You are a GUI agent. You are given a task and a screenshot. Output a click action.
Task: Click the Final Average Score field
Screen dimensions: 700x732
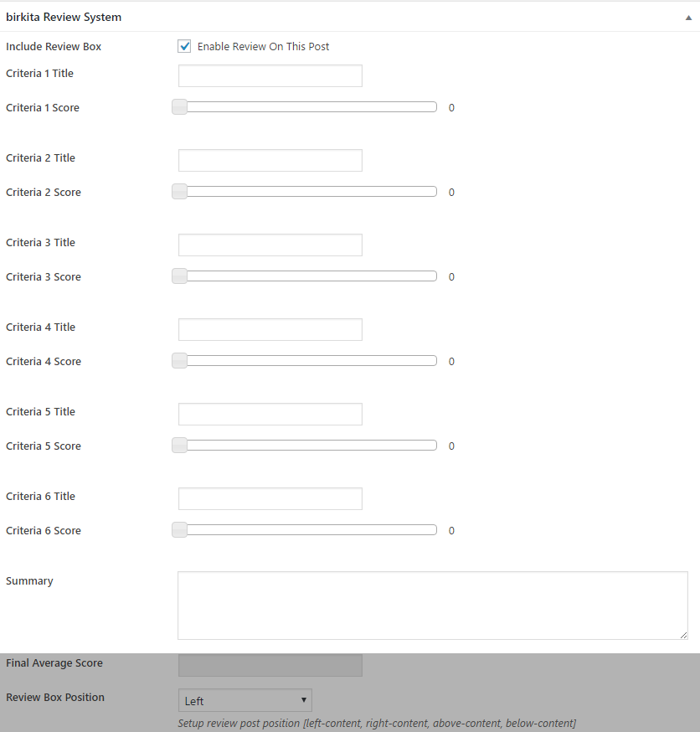pyautogui.click(x=270, y=665)
